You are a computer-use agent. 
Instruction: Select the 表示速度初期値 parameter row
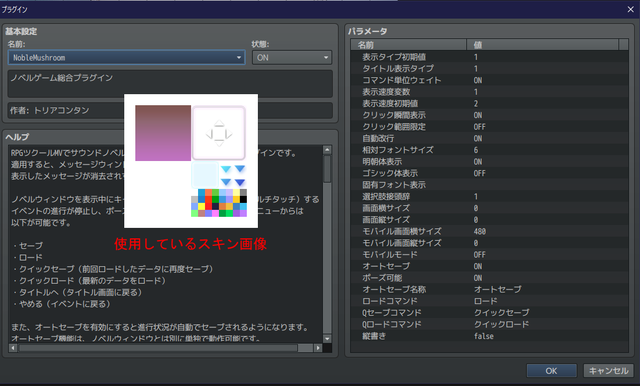click(489, 103)
